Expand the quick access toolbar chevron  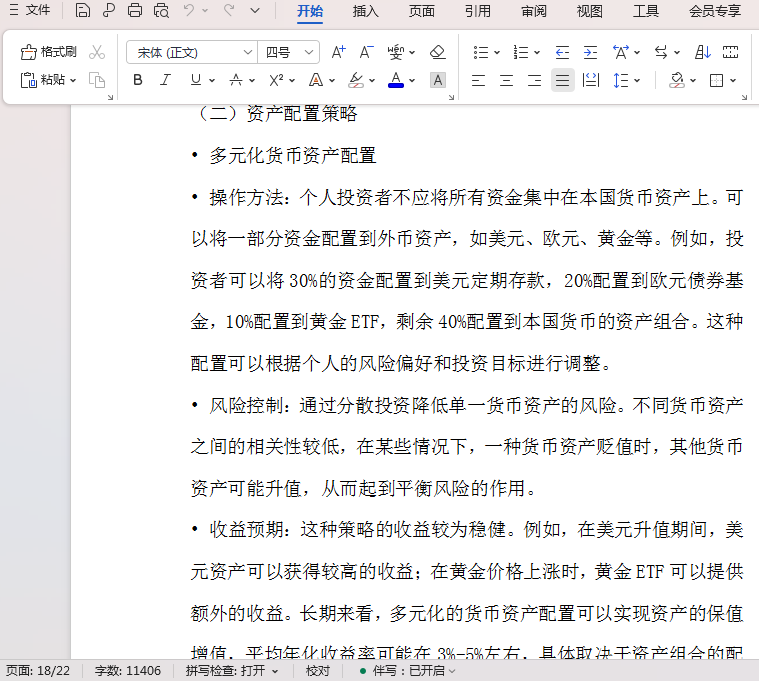(x=255, y=11)
